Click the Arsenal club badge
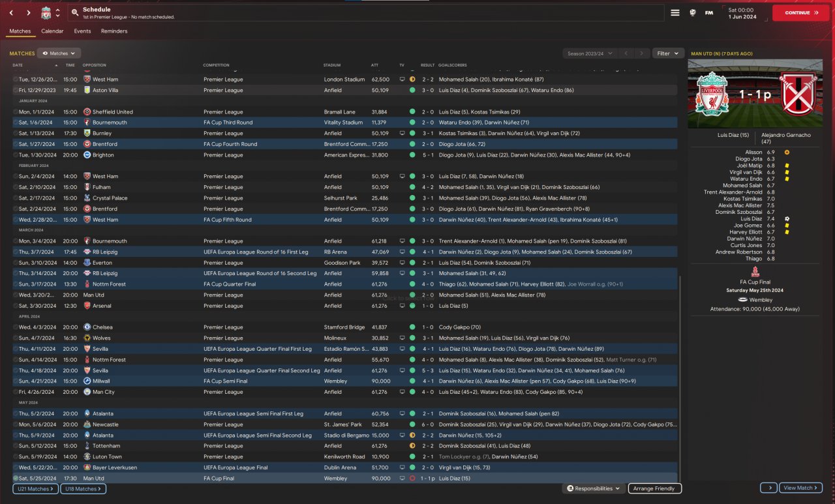The height and width of the screenshot is (504, 835). (x=87, y=306)
